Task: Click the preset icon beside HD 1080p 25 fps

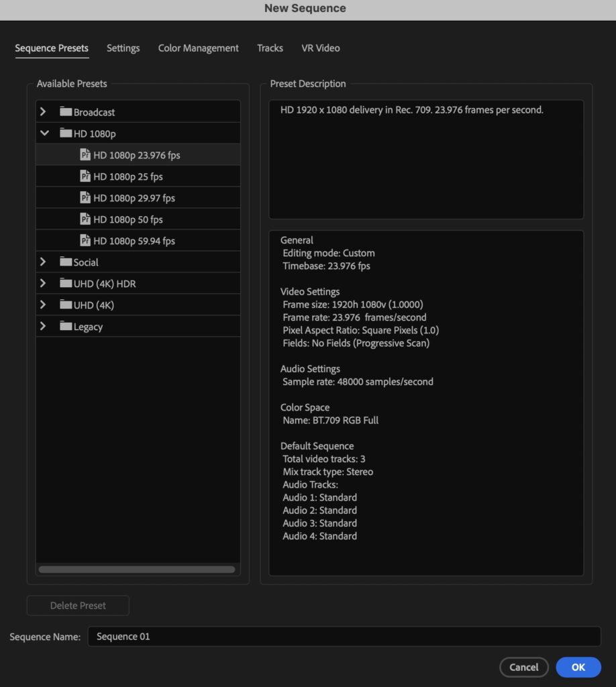Action: [x=85, y=176]
